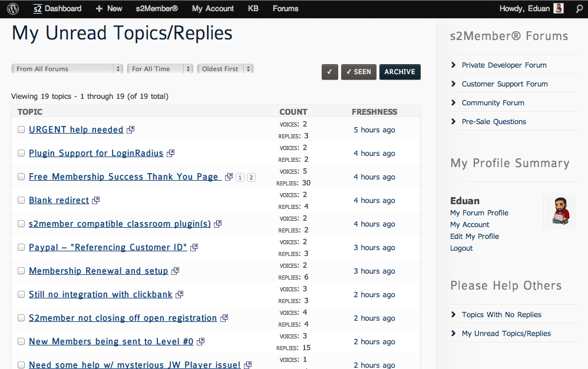588x369 pixels.
Task: Open URGENT help needed in new window icon
Action: pos(130,129)
